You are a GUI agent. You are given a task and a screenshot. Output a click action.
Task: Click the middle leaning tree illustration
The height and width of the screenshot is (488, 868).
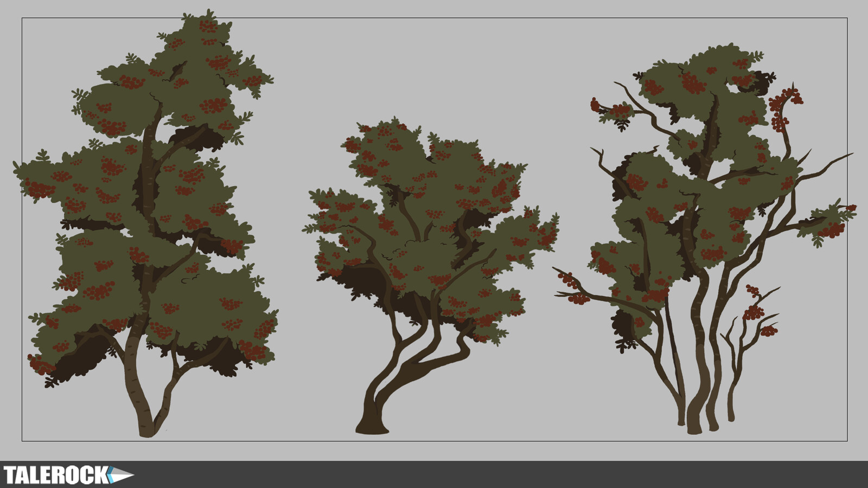[430, 275]
